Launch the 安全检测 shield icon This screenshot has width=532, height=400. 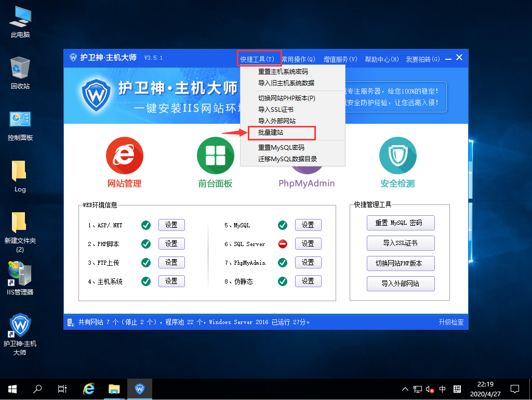click(397, 156)
